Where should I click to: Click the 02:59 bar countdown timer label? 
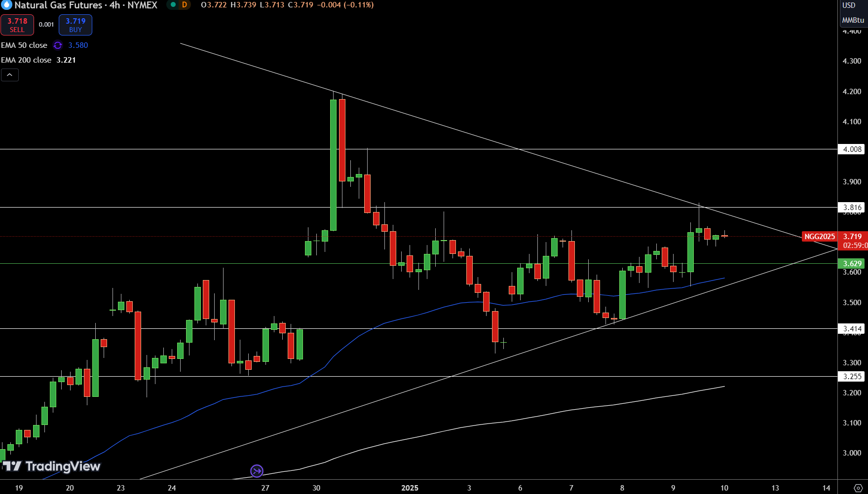pos(855,246)
